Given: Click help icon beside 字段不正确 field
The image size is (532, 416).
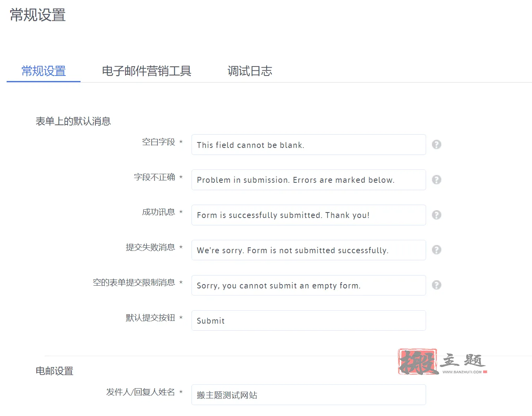Looking at the screenshot, I should [437, 180].
